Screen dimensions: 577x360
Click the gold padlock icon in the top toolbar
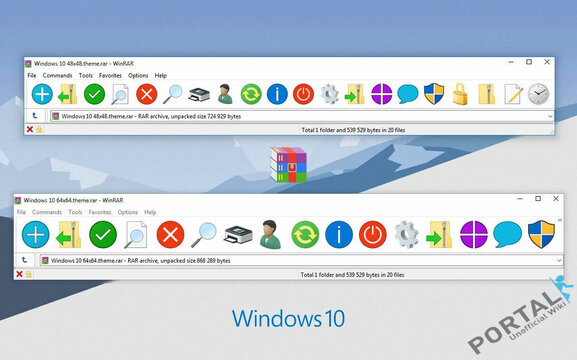[460, 94]
